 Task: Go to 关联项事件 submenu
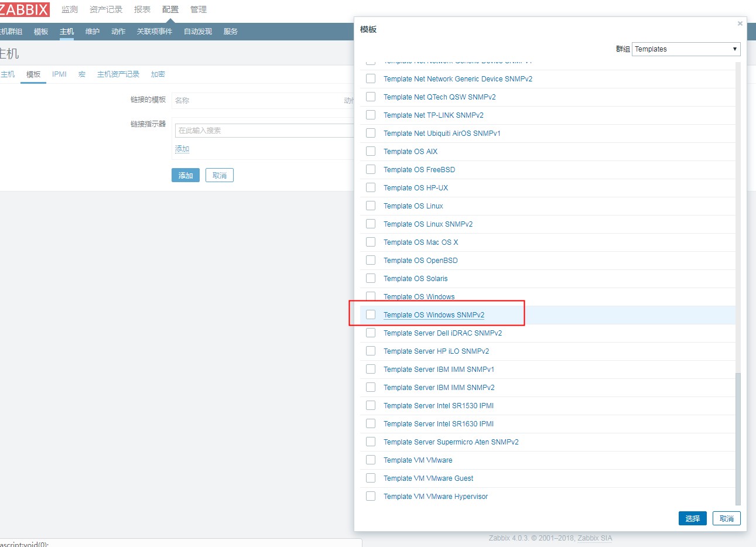click(x=155, y=32)
